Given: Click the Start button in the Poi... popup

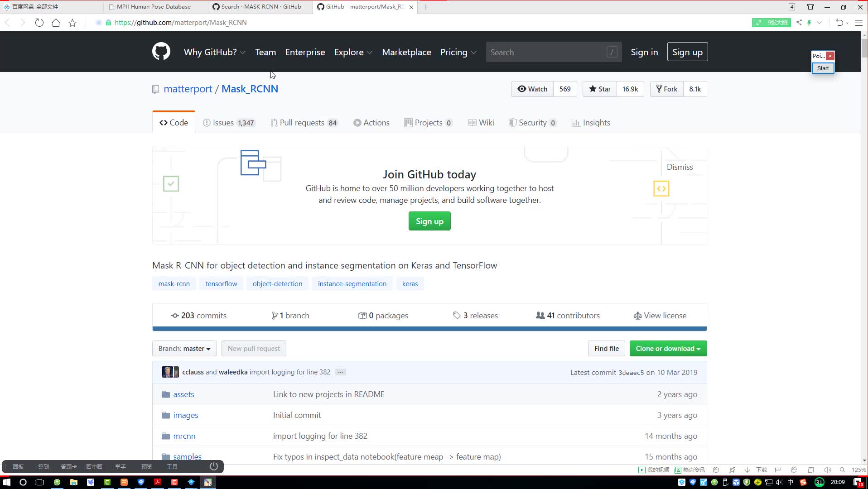Looking at the screenshot, I should pos(823,68).
